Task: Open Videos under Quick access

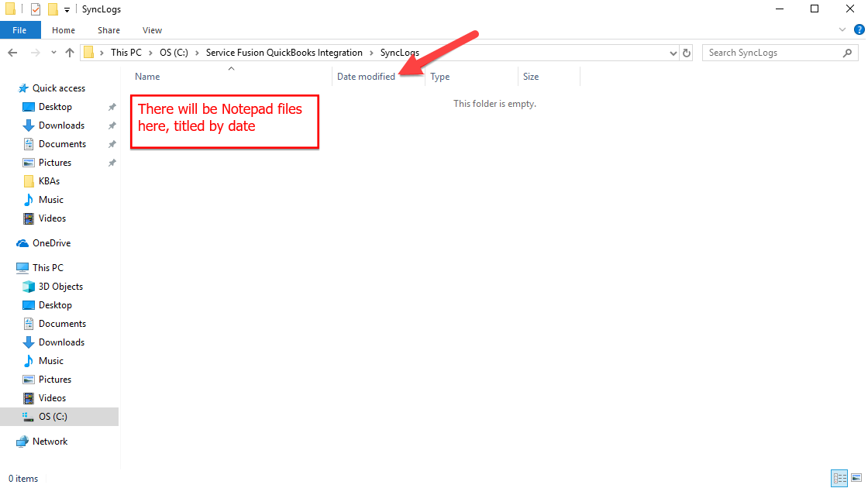Action: click(x=52, y=218)
